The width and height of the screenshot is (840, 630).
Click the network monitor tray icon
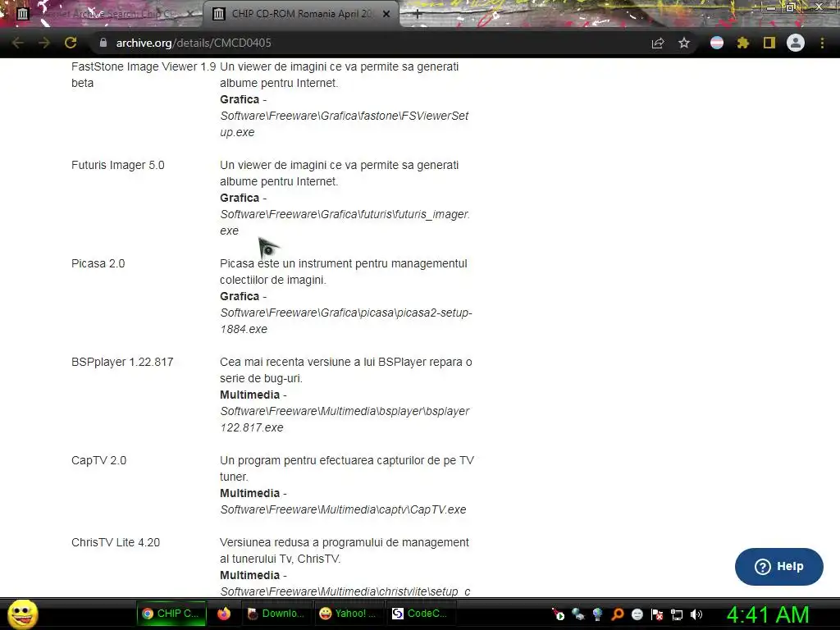pos(677,615)
